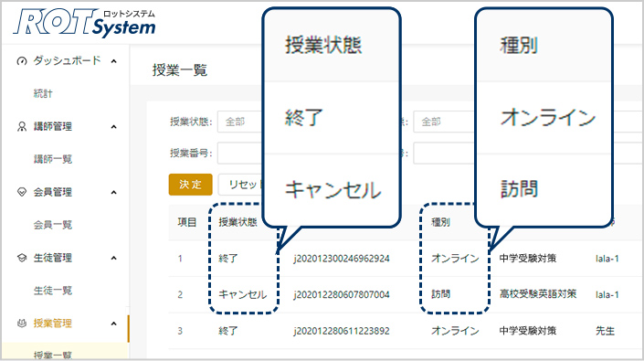Viewport: 644px width, 361px height.
Task: Click lala-1 in row 2
Action: (x=607, y=294)
